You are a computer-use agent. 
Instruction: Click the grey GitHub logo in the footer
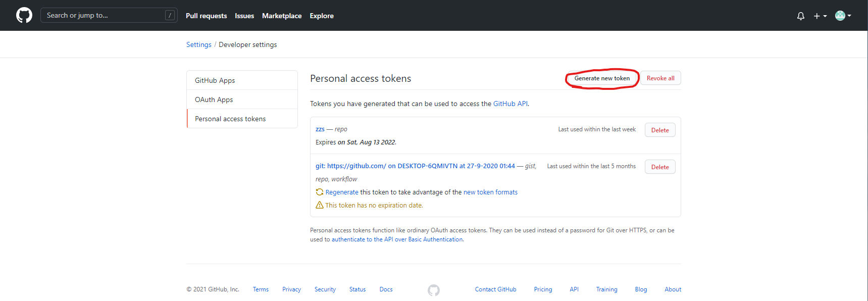click(434, 290)
